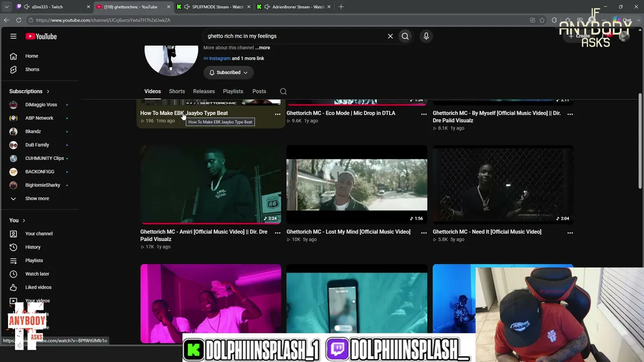Click the YouTube search input field
Viewport: 644px width, 362px height.
point(294,36)
